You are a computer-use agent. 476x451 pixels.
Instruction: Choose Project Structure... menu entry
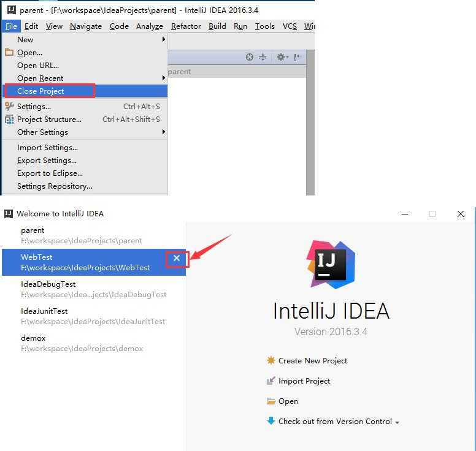[85, 119]
